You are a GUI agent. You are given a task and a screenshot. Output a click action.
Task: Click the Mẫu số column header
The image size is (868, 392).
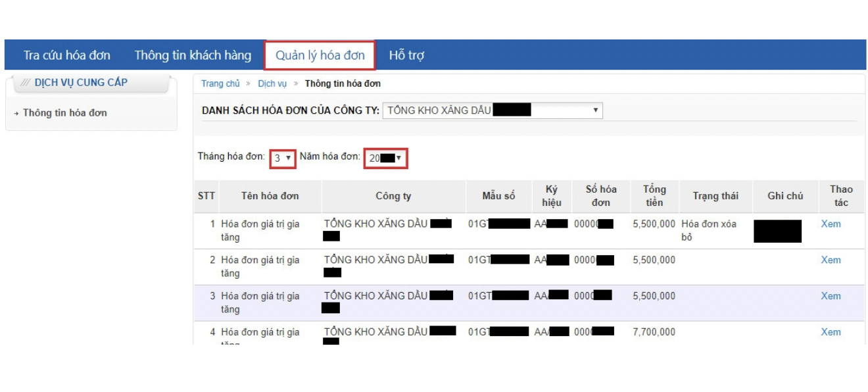pyautogui.click(x=498, y=196)
